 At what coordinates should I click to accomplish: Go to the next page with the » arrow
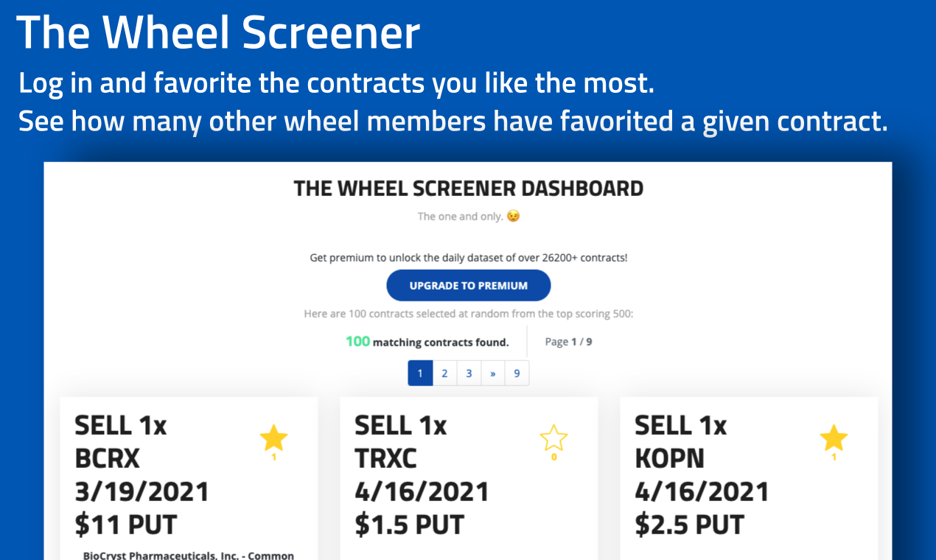pos(492,374)
